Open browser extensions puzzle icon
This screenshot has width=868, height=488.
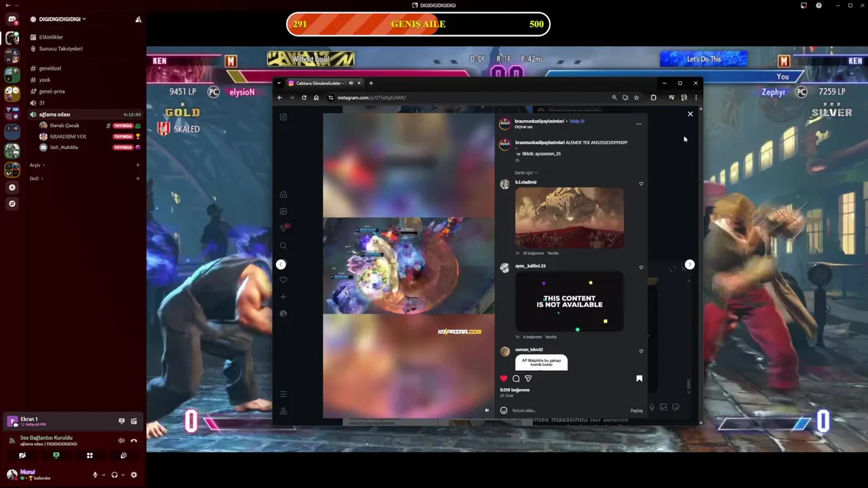[x=653, y=98]
